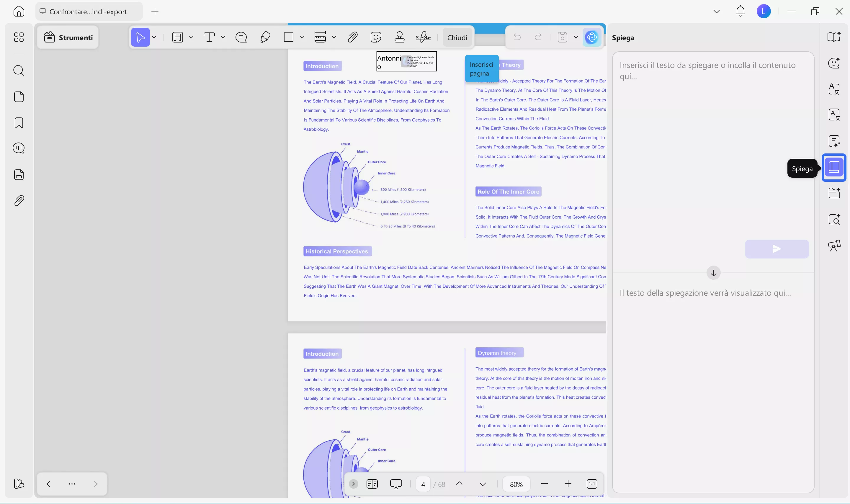The height and width of the screenshot is (504, 850).
Task: Select the stamp tool icon
Action: pyautogui.click(x=399, y=37)
